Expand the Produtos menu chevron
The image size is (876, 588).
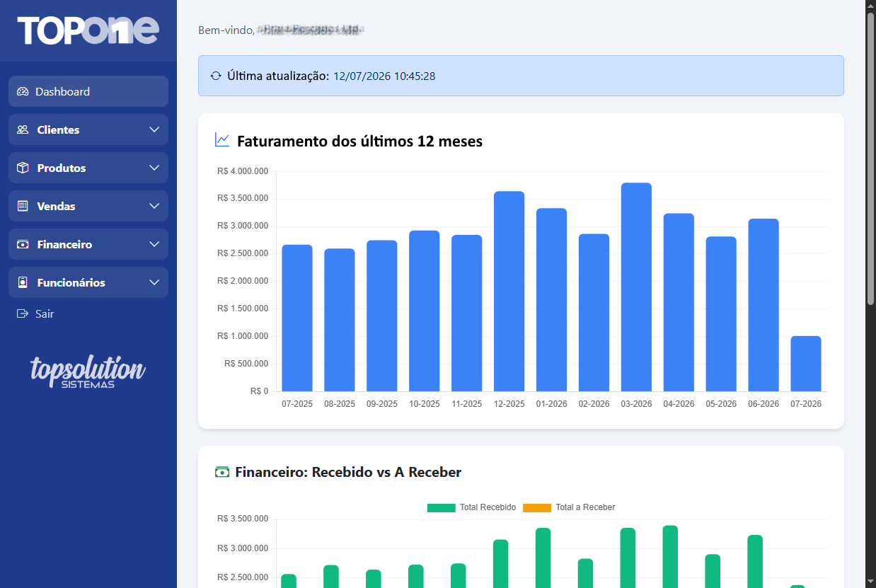pos(155,168)
